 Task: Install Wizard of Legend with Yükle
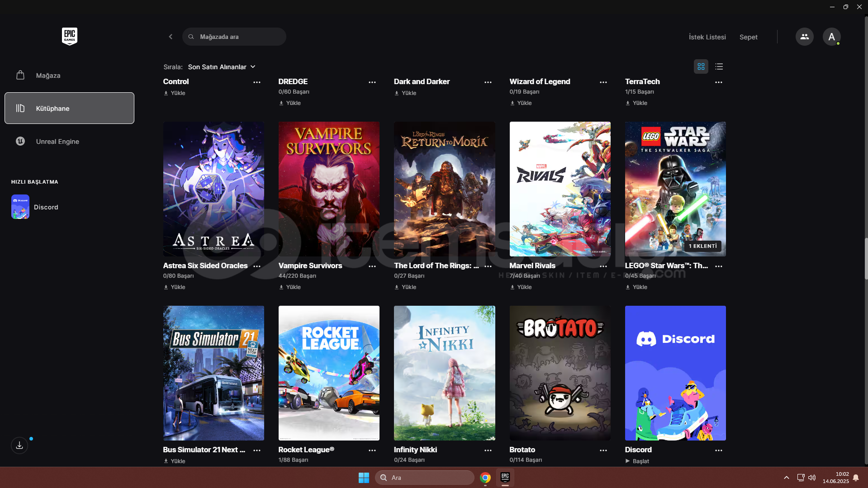point(521,103)
